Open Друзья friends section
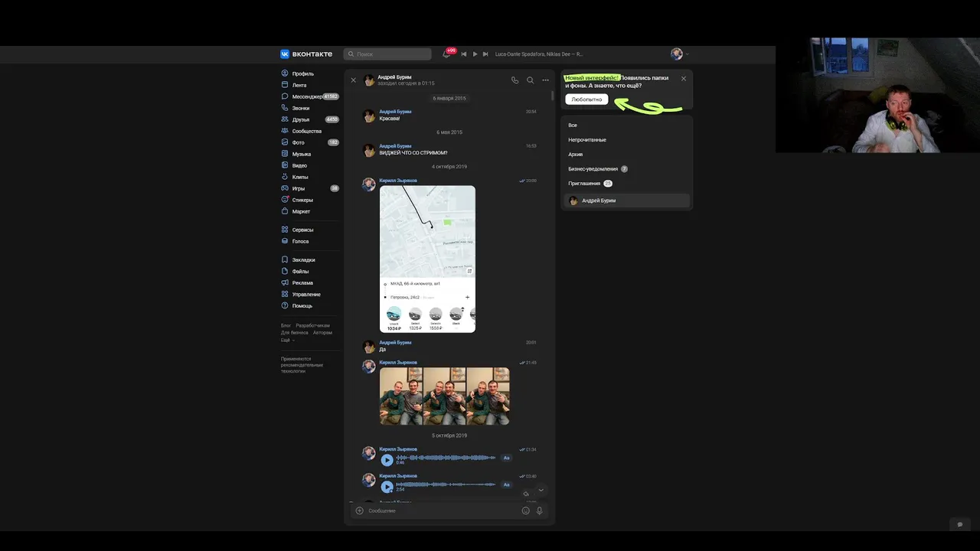This screenshot has width=980, height=551. [x=300, y=119]
